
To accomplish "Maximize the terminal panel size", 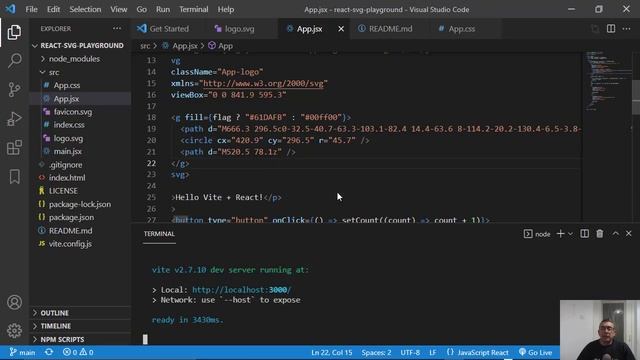I will (616, 233).
